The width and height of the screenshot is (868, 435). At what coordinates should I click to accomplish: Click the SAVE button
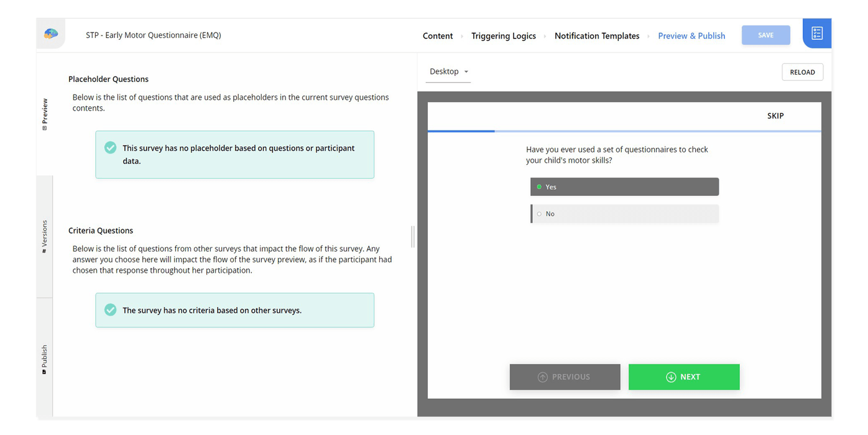[x=765, y=35]
